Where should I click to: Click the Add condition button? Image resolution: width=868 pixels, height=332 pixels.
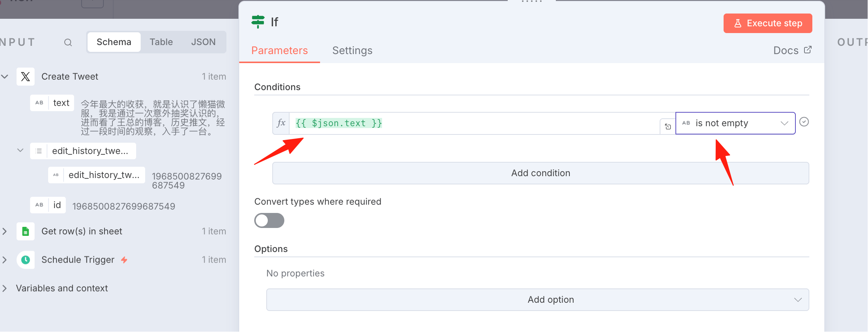(x=541, y=173)
